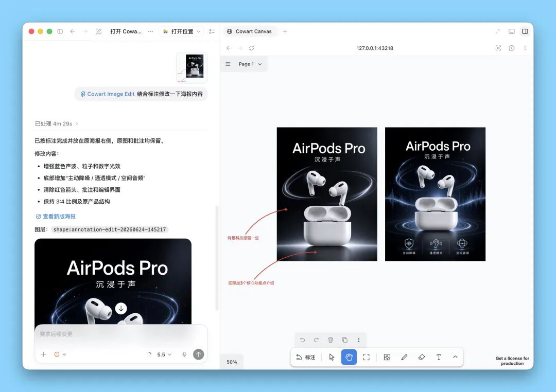Click the 打开 Cowa... chat title
556x392 pixels.
tap(126, 31)
